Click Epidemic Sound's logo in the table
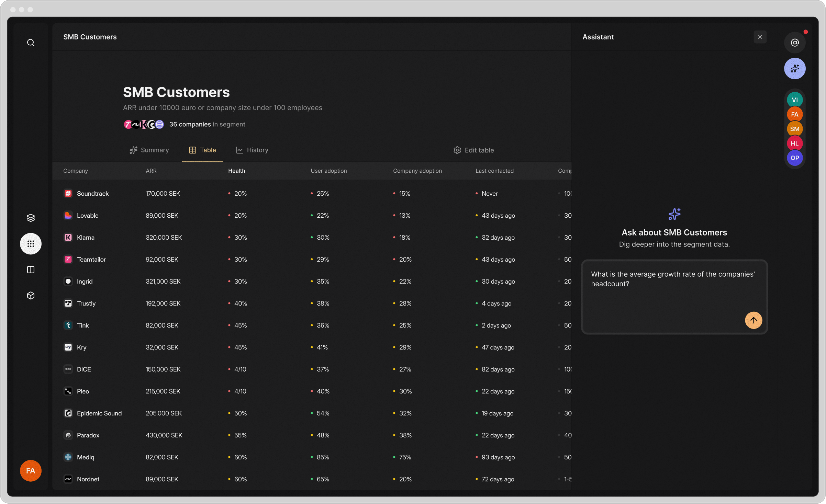This screenshot has width=826, height=504. [68, 413]
